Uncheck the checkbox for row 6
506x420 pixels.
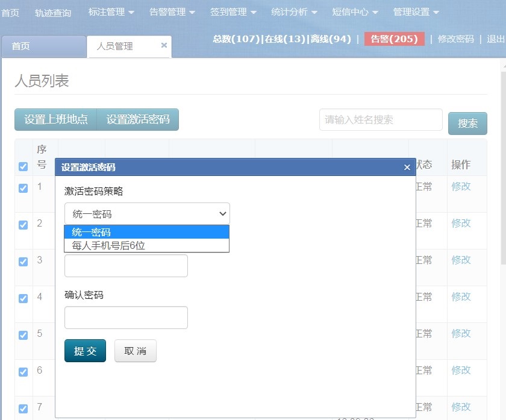[23, 372]
